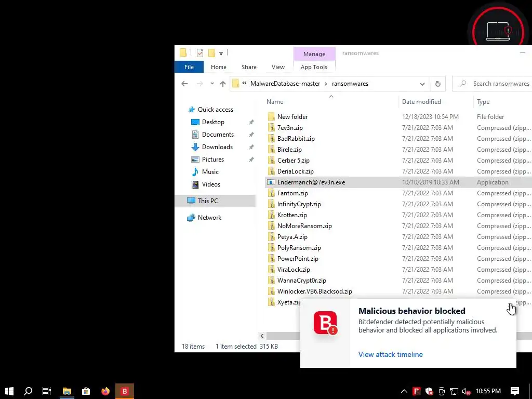The image size is (532, 399).
Task: Open Music in navigation pane
Action: (x=210, y=171)
